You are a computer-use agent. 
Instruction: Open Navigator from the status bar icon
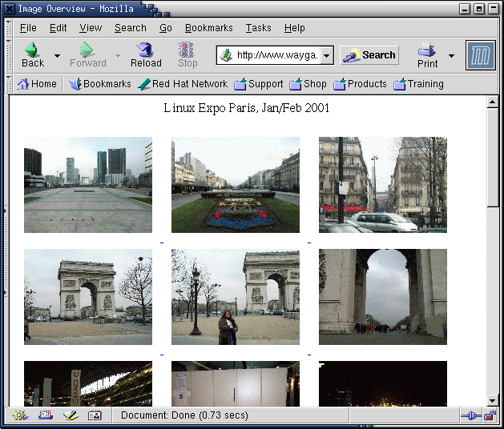click(20, 415)
